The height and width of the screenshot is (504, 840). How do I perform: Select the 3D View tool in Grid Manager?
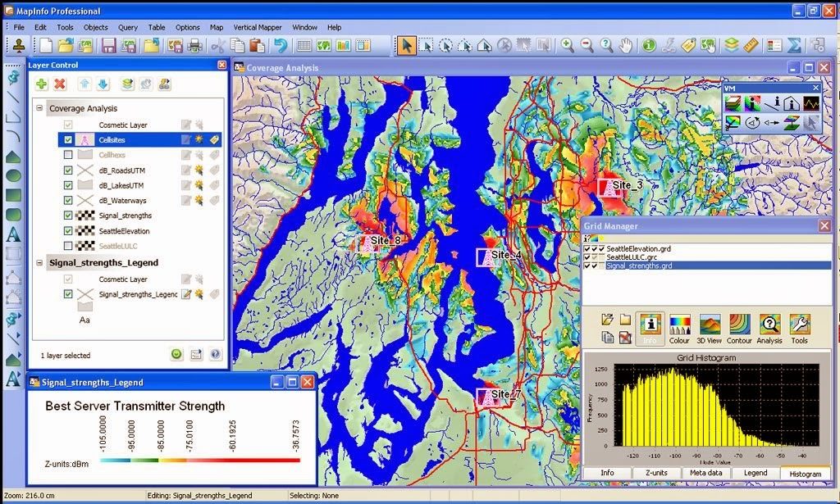(709, 325)
